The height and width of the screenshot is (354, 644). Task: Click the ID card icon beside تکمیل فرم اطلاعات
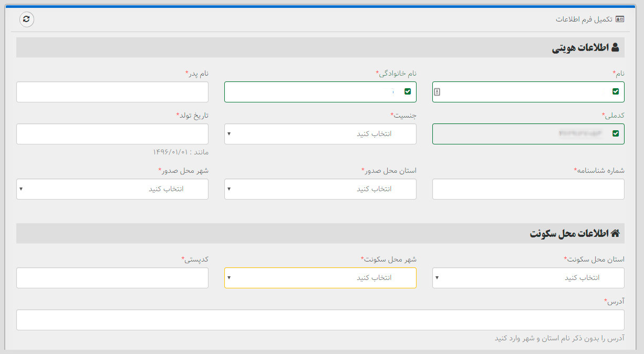tap(620, 19)
